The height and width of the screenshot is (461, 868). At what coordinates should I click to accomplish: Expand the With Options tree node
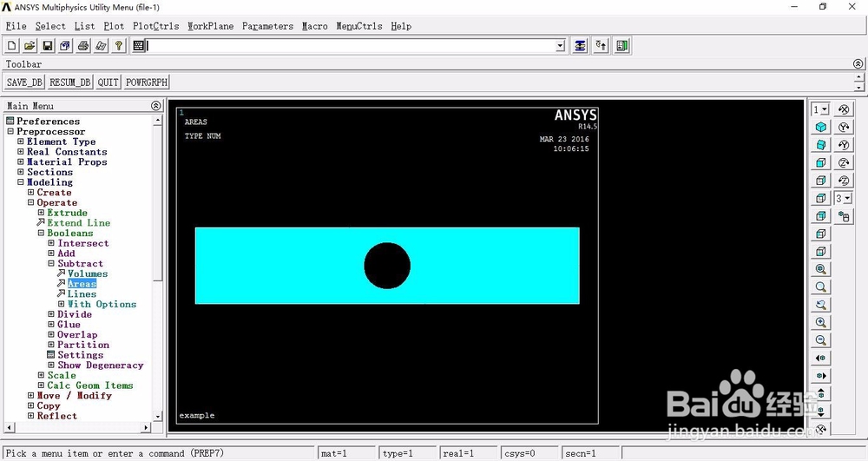[x=62, y=304]
